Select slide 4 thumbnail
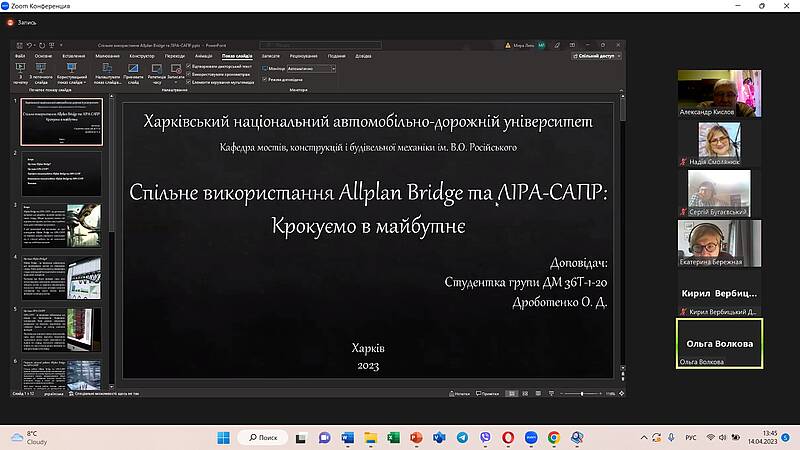The image size is (800, 450). [x=61, y=278]
